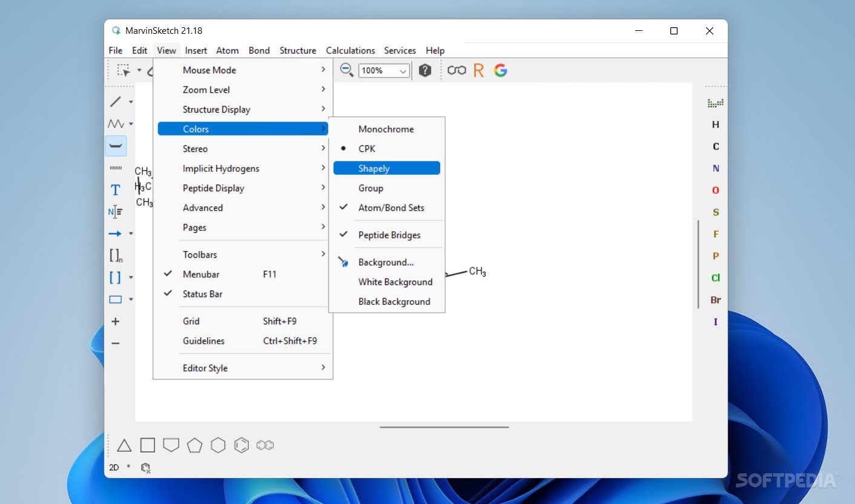Image resolution: width=855 pixels, height=504 pixels.
Task: Click the plus charge tool
Action: tap(115, 321)
